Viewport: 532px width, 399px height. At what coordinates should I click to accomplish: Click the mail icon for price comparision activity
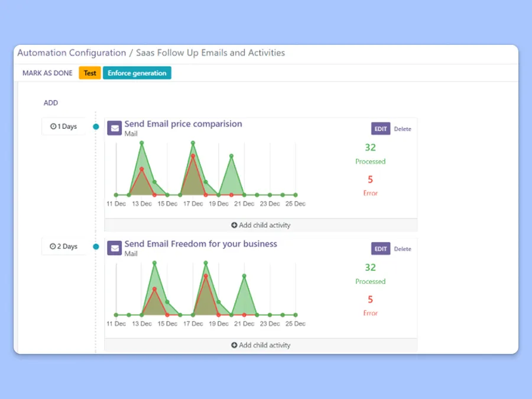click(114, 128)
